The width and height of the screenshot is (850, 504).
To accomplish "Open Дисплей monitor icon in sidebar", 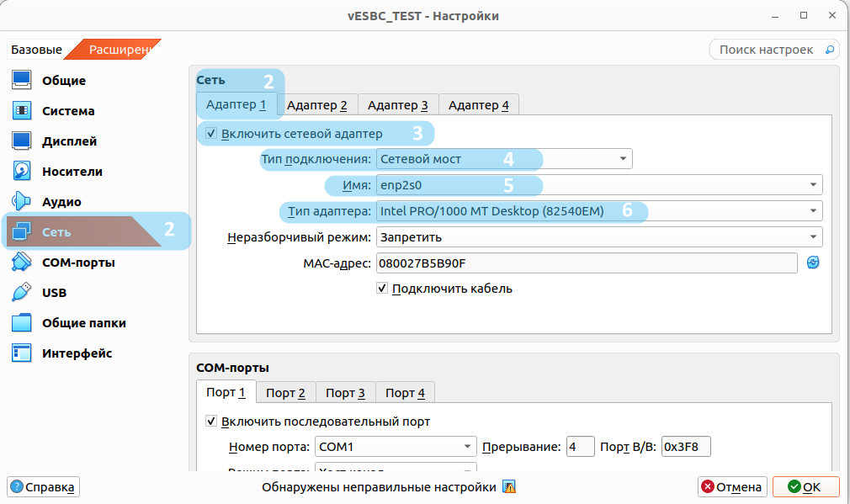I will tap(22, 141).
